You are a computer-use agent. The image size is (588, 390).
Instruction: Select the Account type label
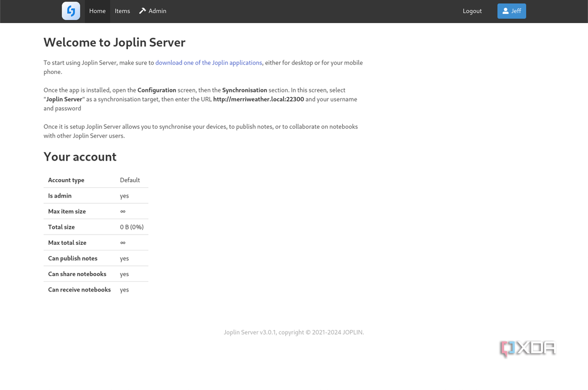coord(66,180)
